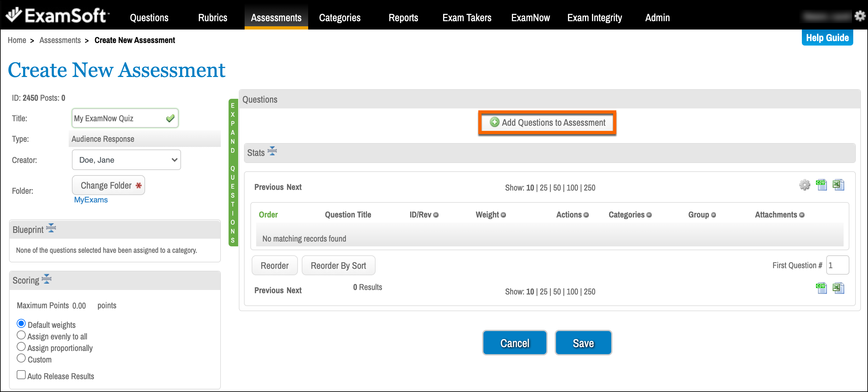Viewport: 868px width, 392px height.
Task: Click the Assessments breadcrumb link
Action: [60, 40]
